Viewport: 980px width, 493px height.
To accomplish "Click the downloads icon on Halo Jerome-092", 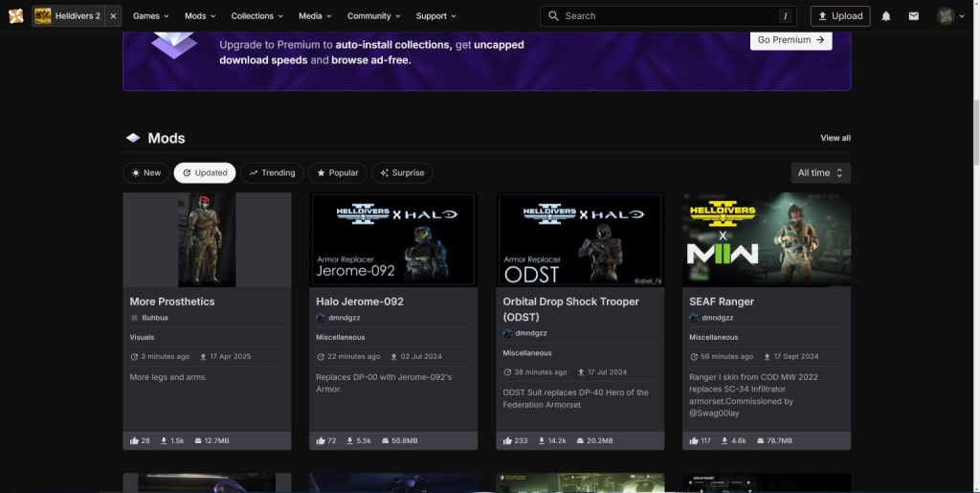I will (x=350, y=440).
